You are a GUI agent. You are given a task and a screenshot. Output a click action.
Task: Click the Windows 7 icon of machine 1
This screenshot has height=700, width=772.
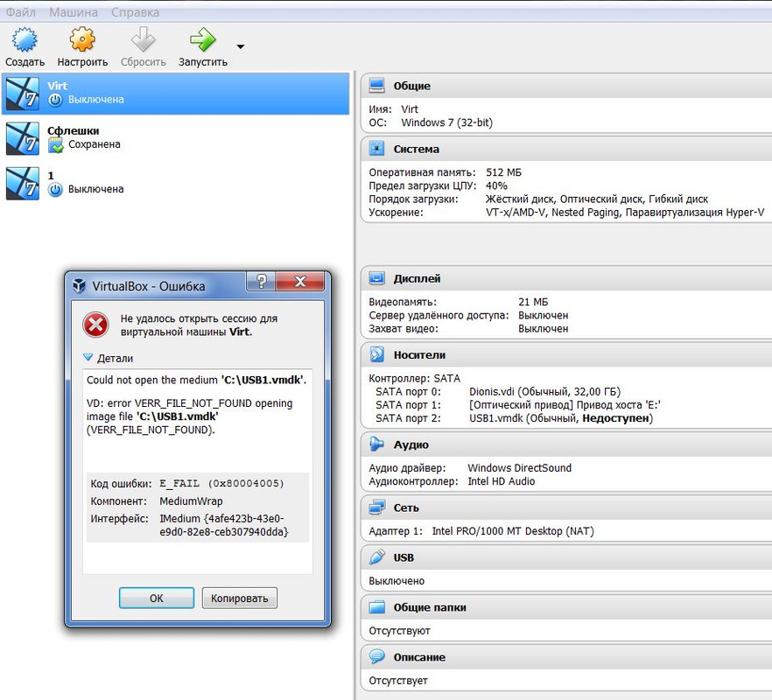[x=23, y=183]
